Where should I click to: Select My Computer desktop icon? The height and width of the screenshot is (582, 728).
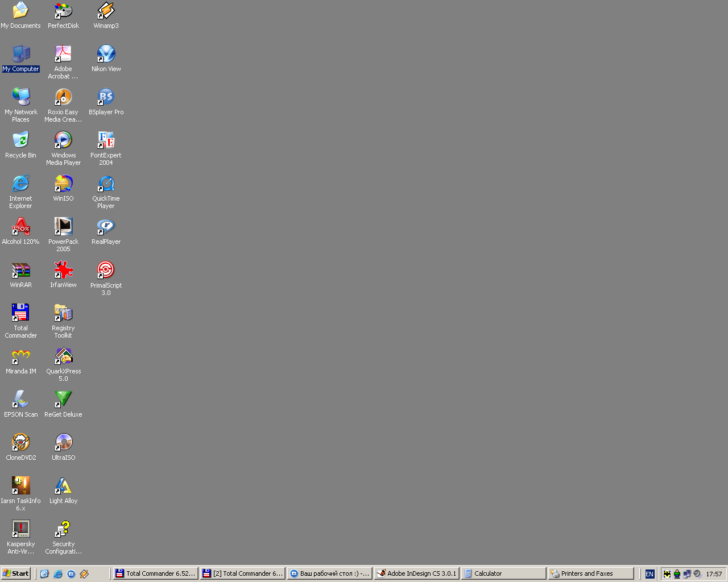(20, 59)
